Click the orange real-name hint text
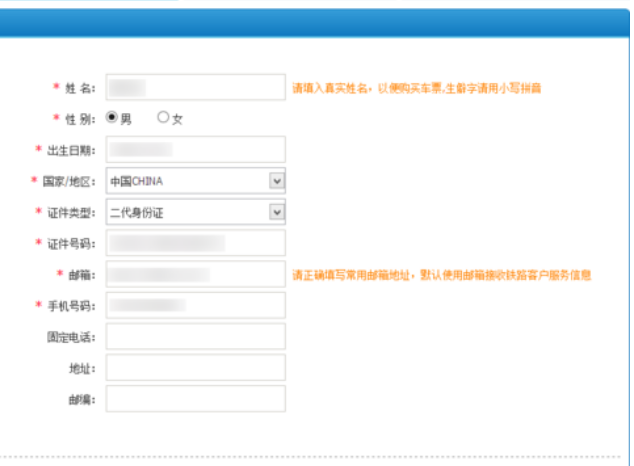Image resolution: width=634 pixels, height=466 pixels. (x=416, y=88)
